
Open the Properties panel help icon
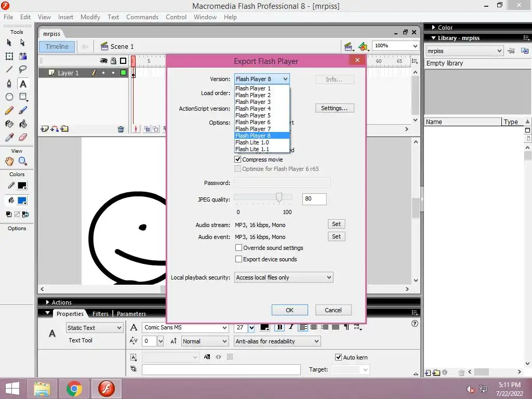coord(415,323)
